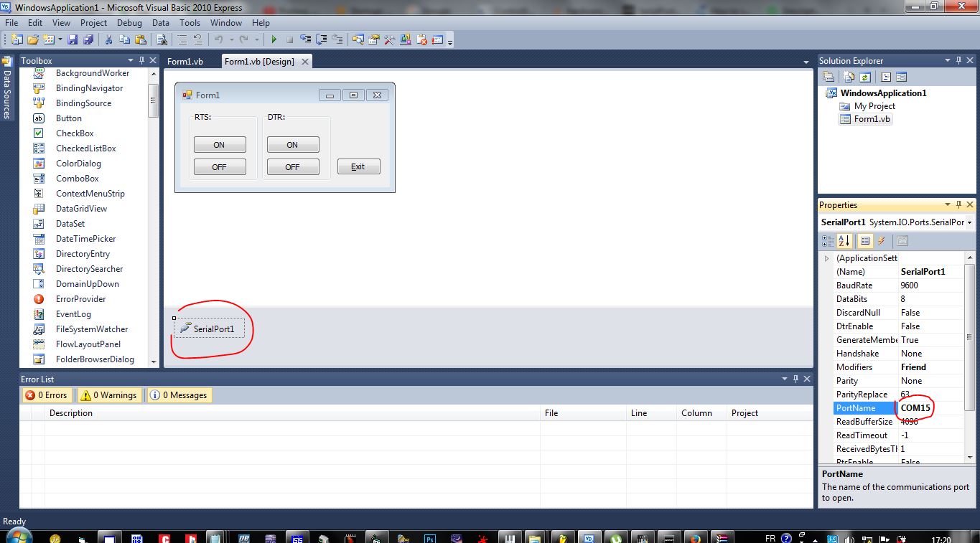This screenshot has width=980, height=543.
Task: Click the DTR OFF button on Form1
Action: (293, 167)
